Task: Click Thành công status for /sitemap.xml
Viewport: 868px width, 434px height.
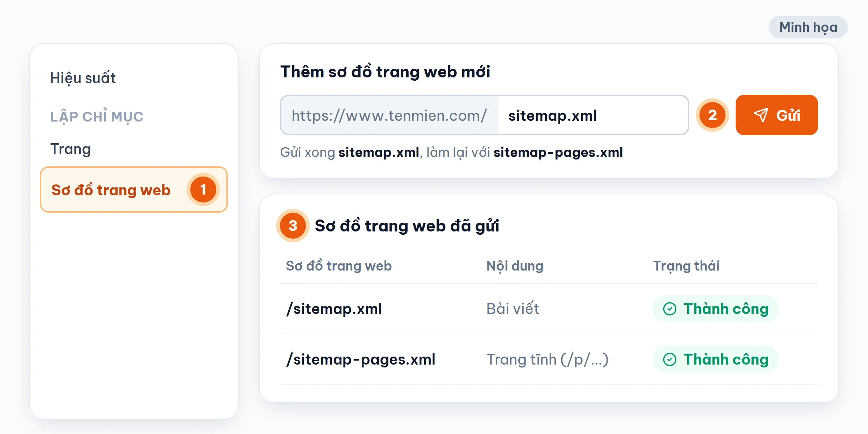Action: click(x=715, y=309)
